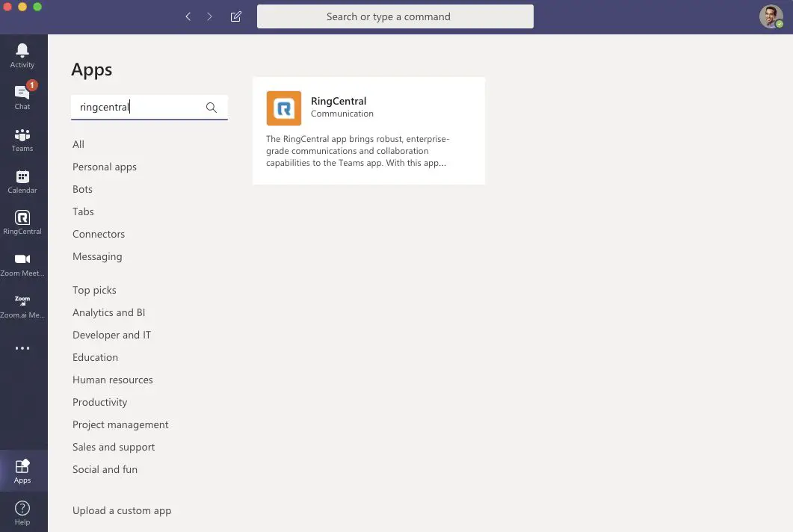793x532 pixels.
Task: Open Chat with the unread notification badge
Action: pyautogui.click(x=22, y=95)
